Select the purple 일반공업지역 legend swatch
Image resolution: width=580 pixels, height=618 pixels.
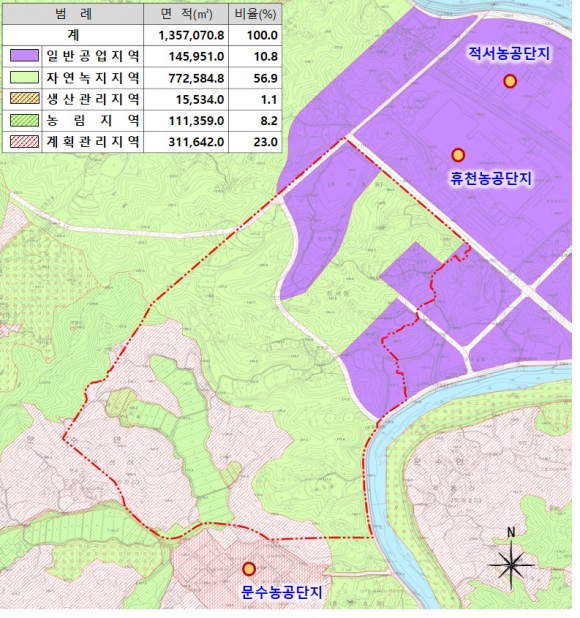click(x=24, y=56)
